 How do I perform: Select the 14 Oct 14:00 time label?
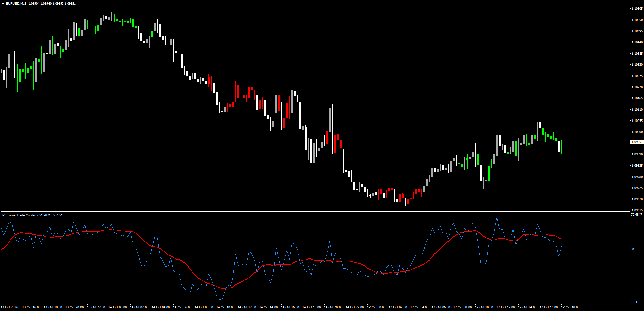268,307
